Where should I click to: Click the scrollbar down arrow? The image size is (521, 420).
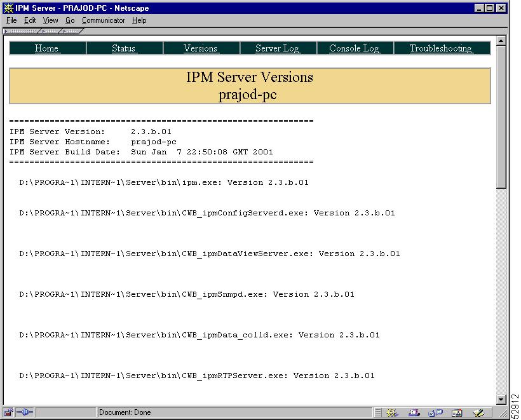[502, 399]
